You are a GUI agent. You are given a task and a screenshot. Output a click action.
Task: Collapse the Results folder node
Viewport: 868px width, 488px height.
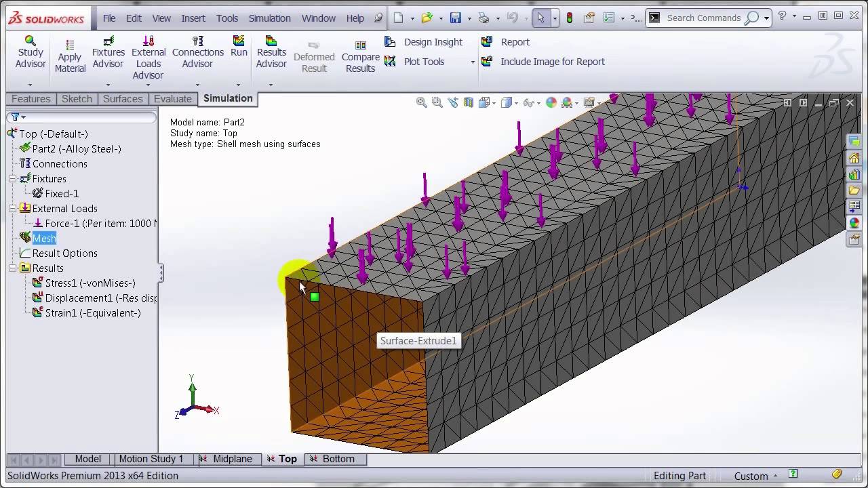(x=12, y=268)
